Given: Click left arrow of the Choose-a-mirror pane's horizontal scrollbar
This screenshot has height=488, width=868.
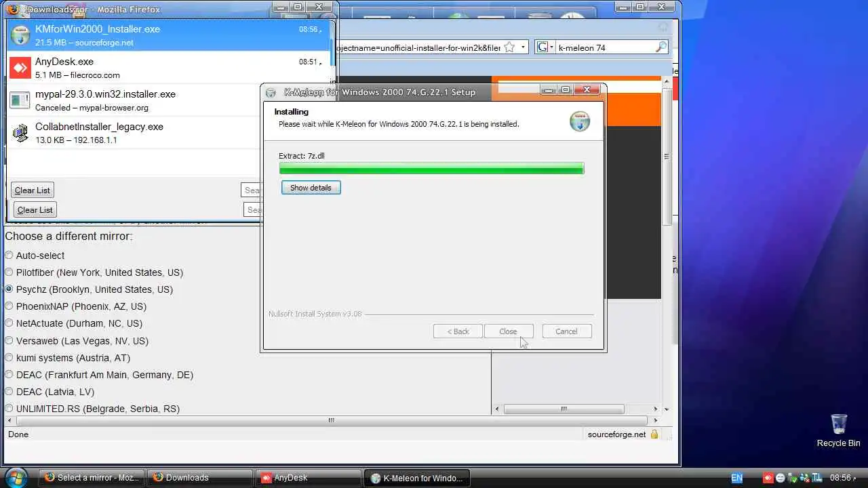Looking at the screenshot, I should tap(10, 420).
